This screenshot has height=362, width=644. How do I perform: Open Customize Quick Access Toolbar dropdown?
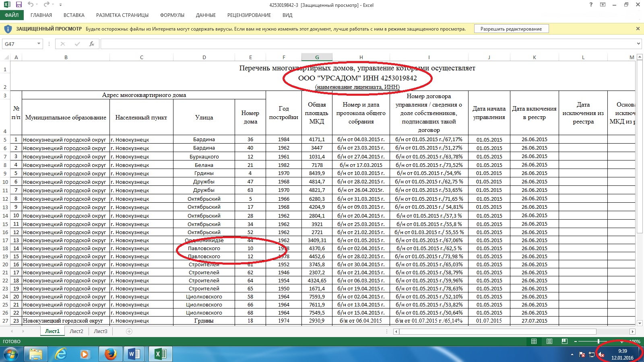pyautogui.click(x=60, y=5)
